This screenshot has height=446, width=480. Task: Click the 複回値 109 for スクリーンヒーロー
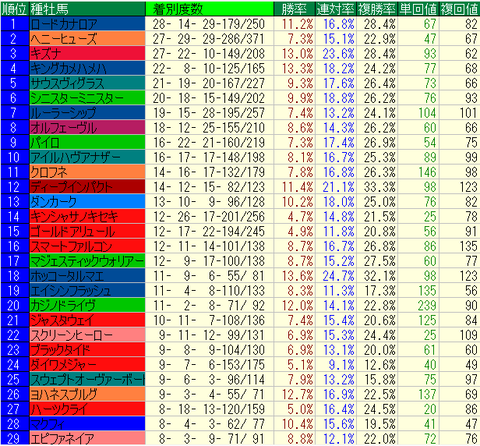(469, 335)
